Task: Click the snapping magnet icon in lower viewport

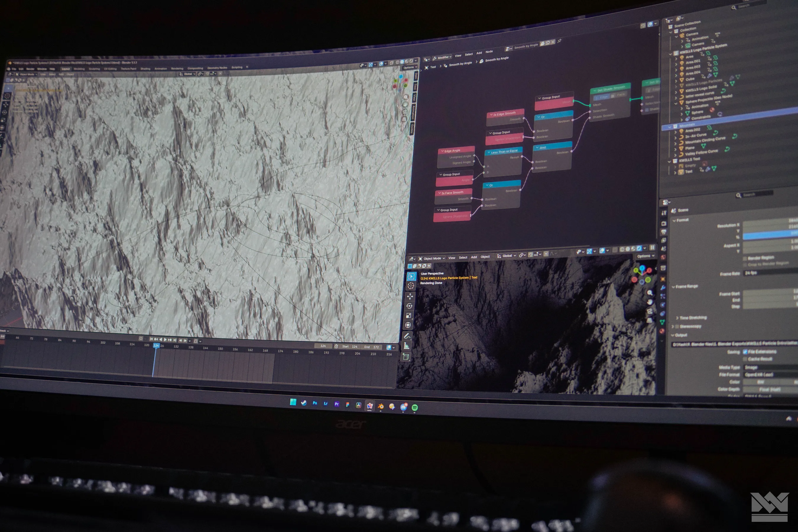Action: [x=530, y=255]
